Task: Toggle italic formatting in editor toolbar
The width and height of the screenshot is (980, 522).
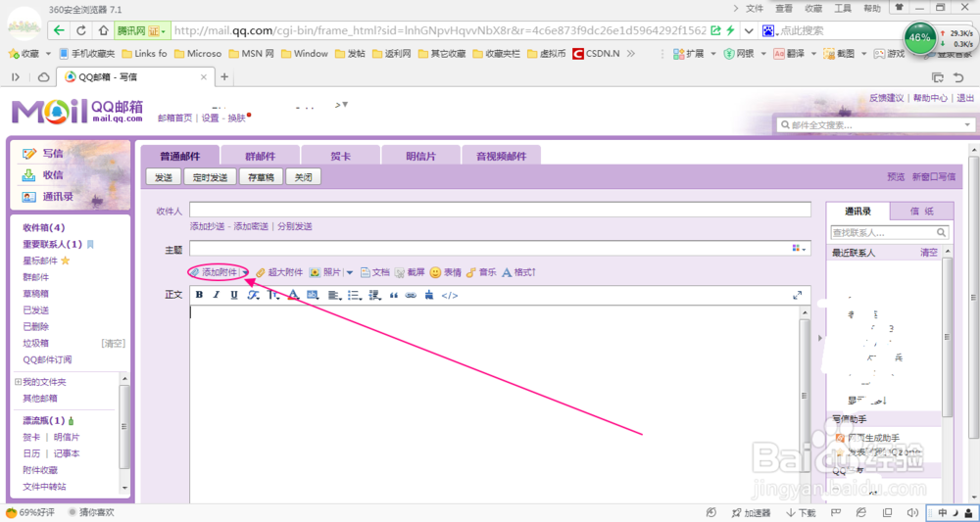Action: point(217,296)
